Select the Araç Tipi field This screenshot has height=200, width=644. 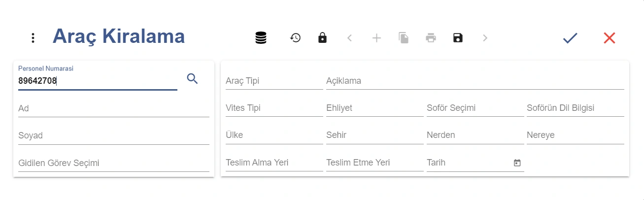274,81
